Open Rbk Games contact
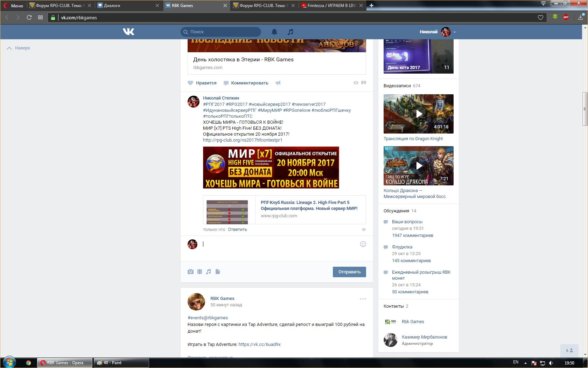This screenshot has width=588, height=368. point(413,322)
